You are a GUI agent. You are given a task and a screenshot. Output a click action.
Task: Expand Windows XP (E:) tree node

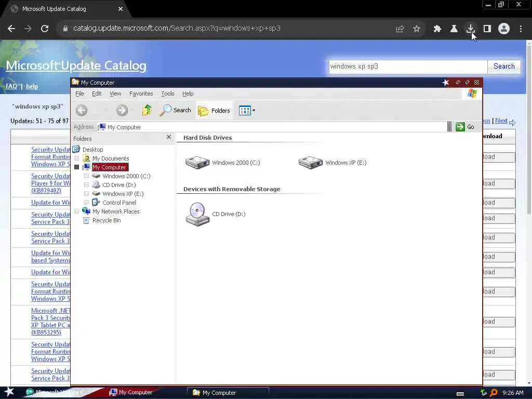coord(87,194)
